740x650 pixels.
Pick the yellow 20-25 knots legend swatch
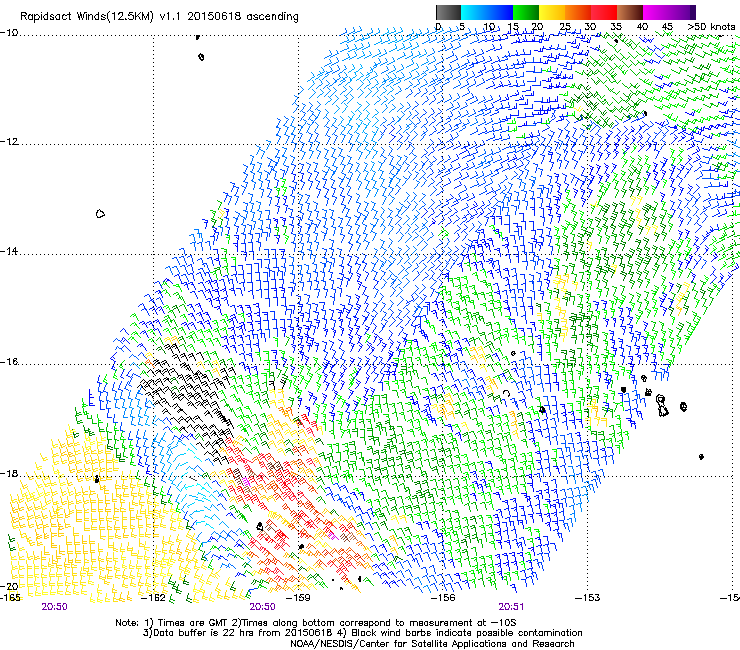[552, 12]
